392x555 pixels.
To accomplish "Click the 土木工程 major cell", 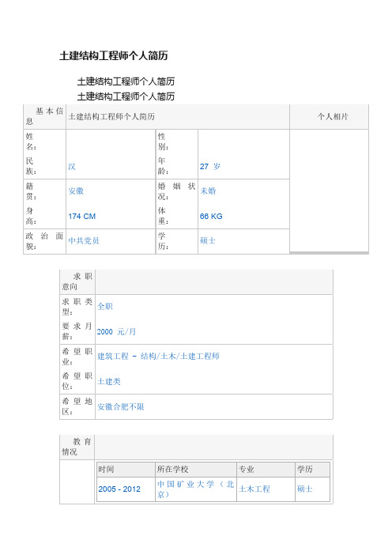I will [266, 489].
